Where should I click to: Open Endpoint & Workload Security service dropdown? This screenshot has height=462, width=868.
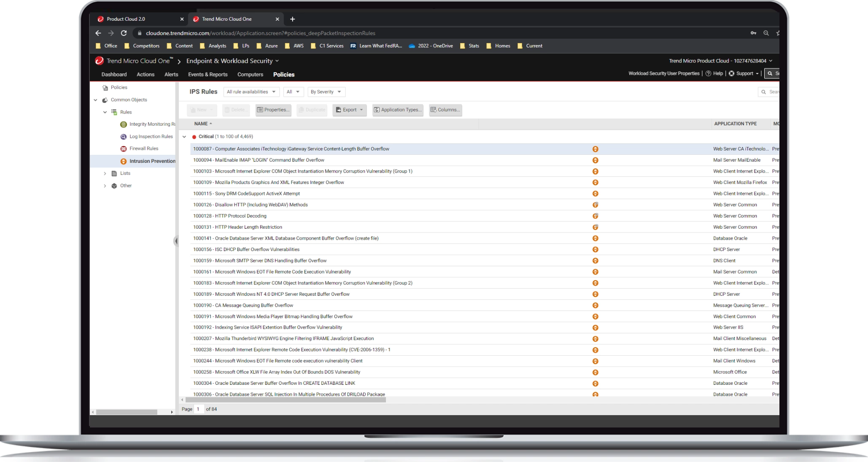click(232, 61)
